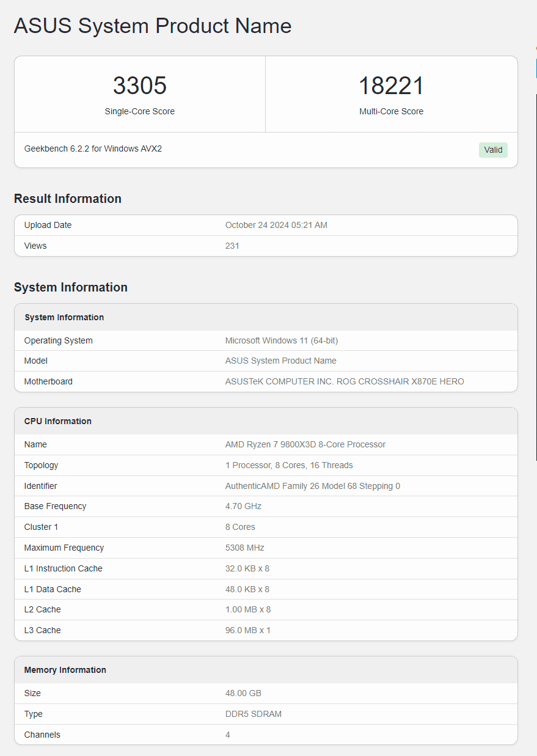Click the Memory Information table header
The image size is (537, 756).
(x=65, y=670)
